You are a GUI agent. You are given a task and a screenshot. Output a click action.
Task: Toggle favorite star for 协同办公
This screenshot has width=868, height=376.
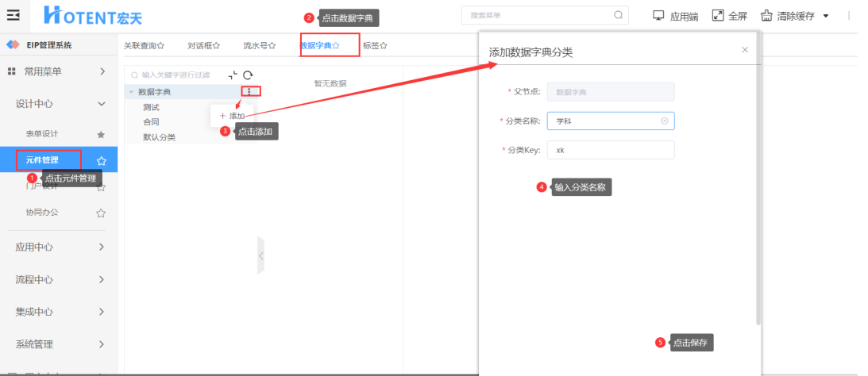click(101, 213)
